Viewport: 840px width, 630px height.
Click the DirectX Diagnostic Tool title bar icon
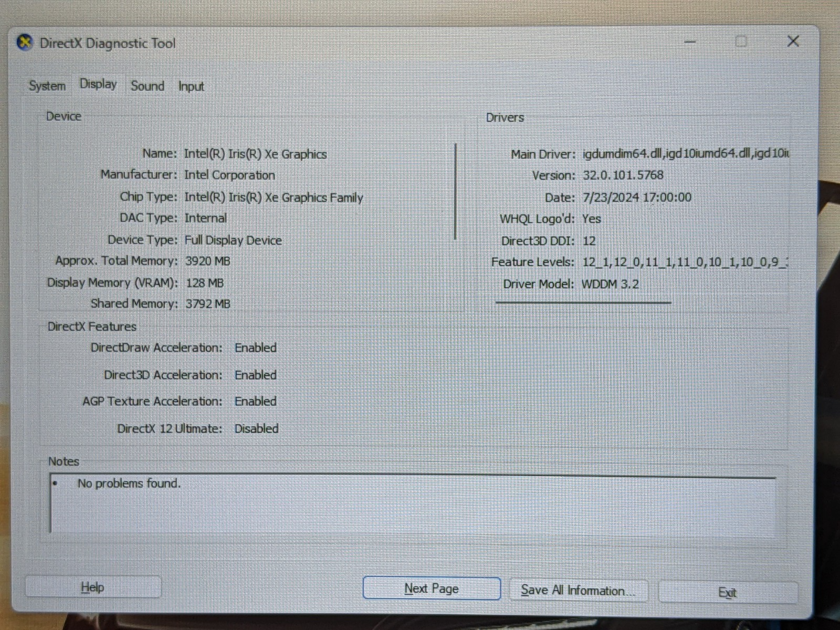point(25,43)
